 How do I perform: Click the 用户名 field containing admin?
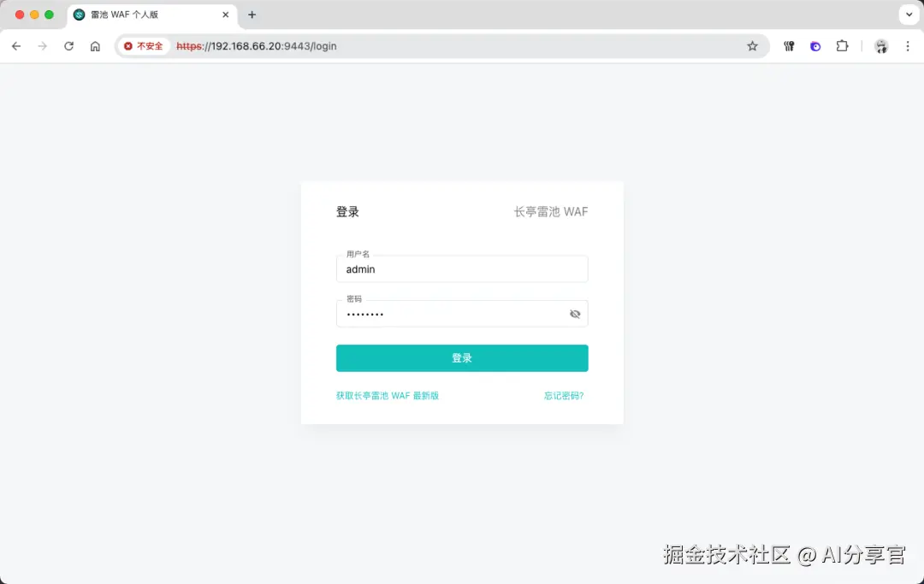pos(462,269)
